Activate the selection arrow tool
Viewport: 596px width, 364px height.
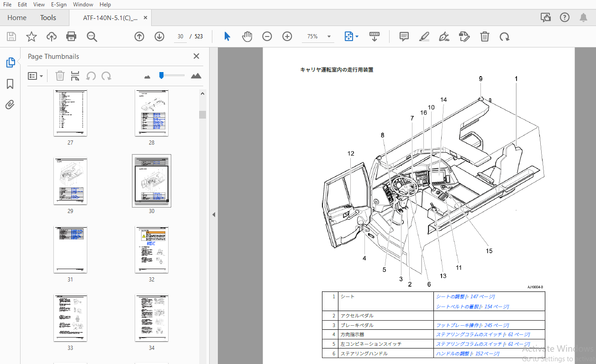click(227, 36)
